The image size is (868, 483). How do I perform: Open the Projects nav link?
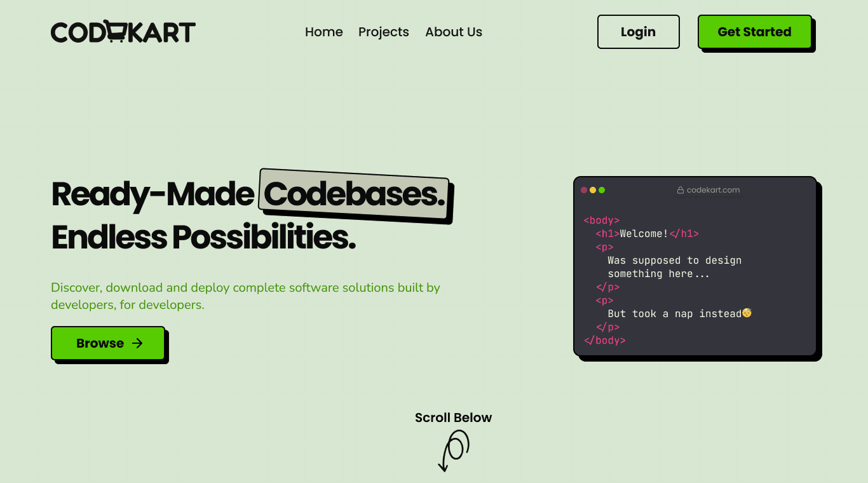[384, 32]
